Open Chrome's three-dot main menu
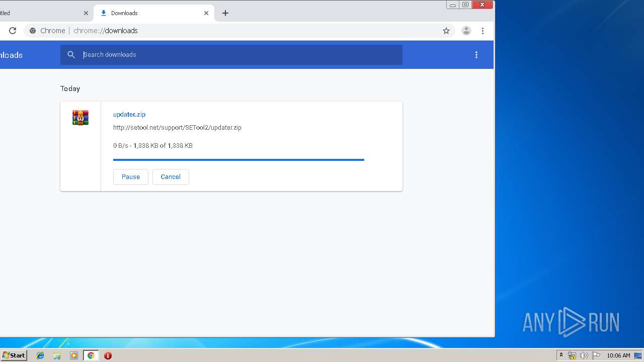The width and height of the screenshot is (644, 362). [x=482, y=31]
